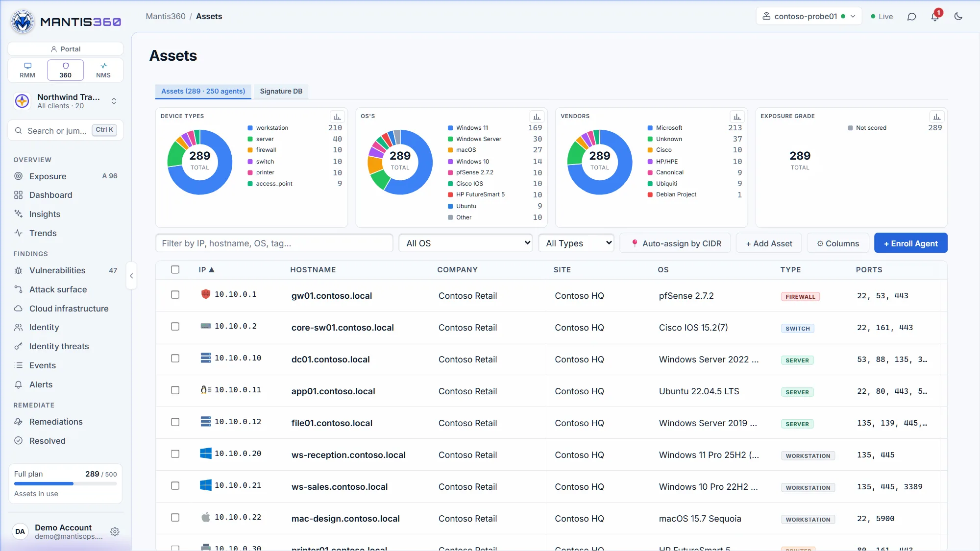The width and height of the screenshot is (980, 551).
Task: Click the Enroll Agent button
Action: click(910, 243)
